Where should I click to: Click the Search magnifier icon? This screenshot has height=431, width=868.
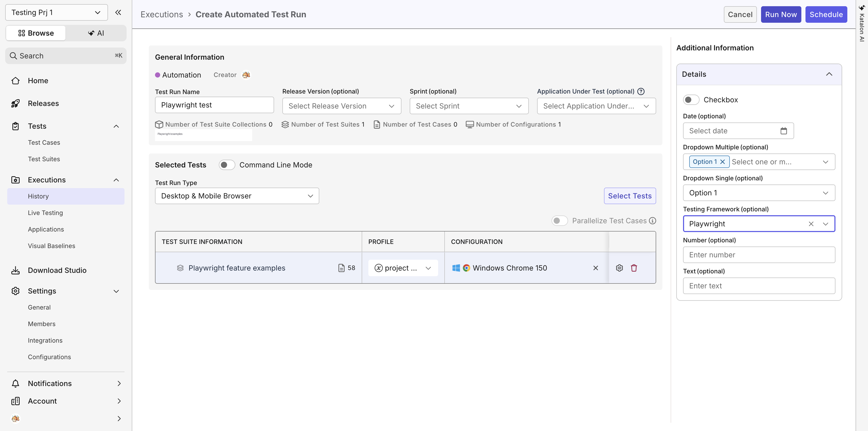[13, 56]
